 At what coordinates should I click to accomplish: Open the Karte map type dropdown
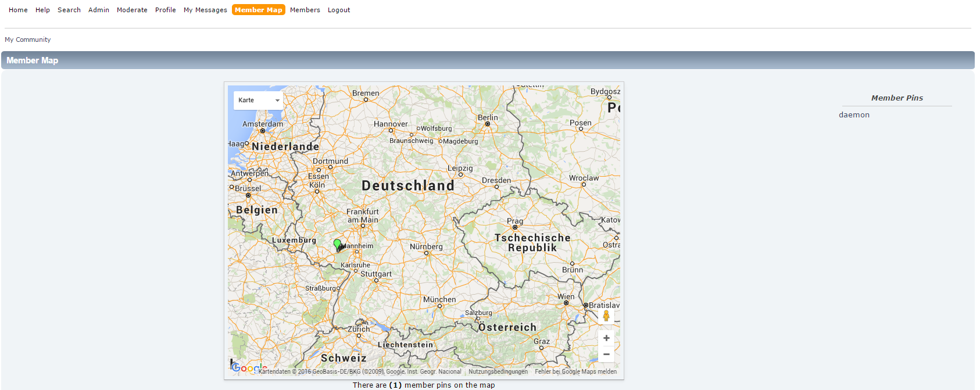coord(258,100)
